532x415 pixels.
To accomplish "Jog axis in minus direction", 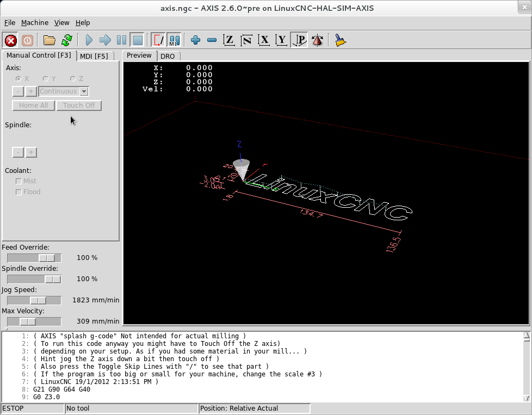I will [17, 91].
